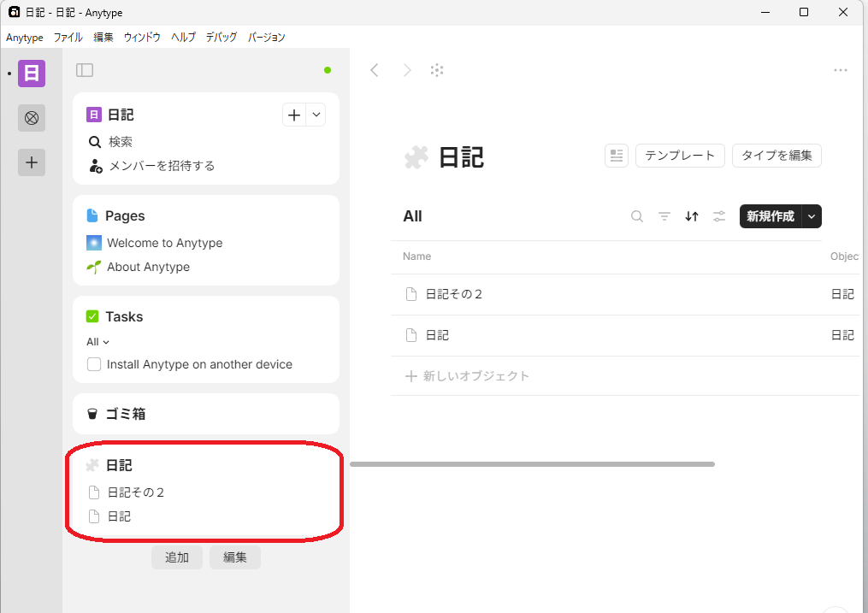Click the 日記 page icon in the All table

[411, 335]
